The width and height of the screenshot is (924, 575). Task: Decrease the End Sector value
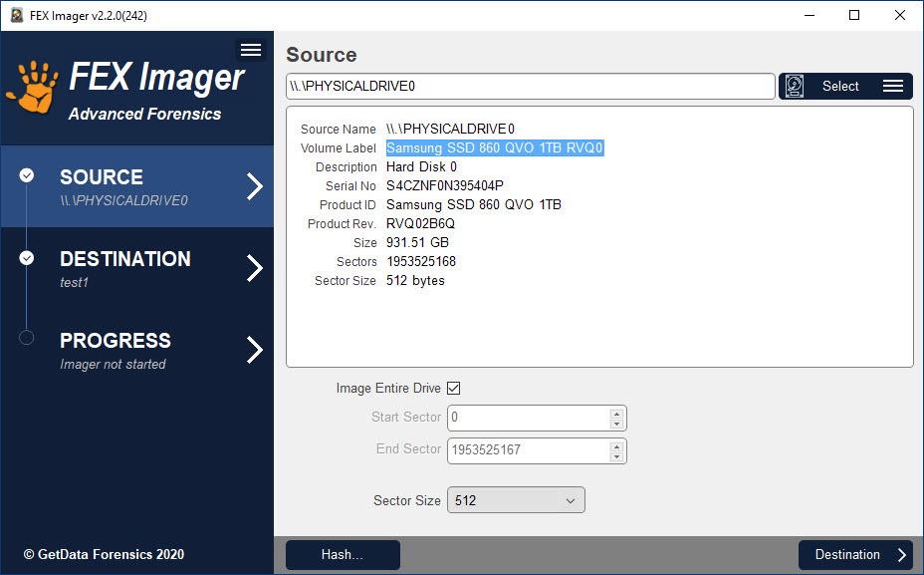[616, 456]
